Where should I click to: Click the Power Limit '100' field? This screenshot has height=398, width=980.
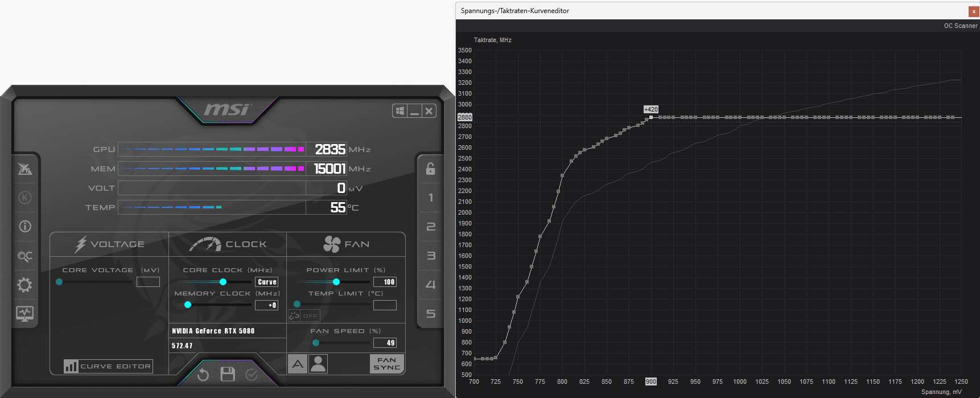(385, 282)
